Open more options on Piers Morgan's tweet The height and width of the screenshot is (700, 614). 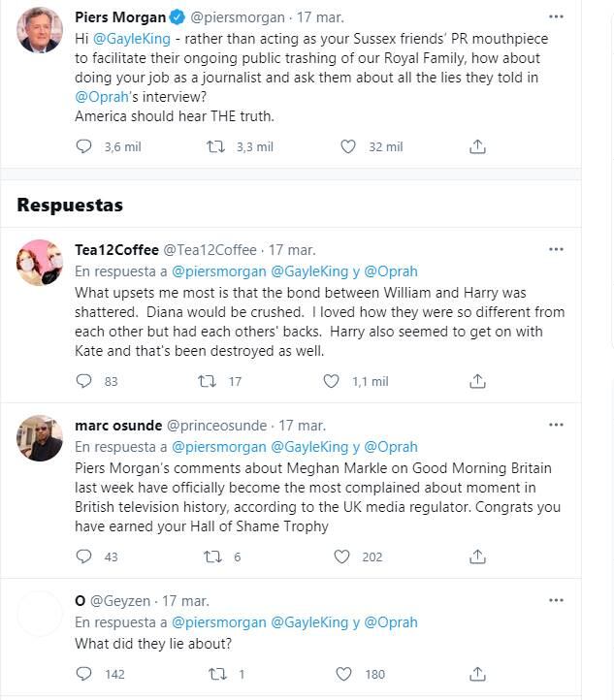[x=556, y=16]
